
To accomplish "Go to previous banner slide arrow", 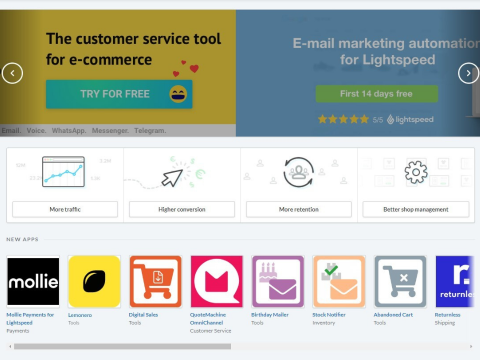I will click(x=12, y=73).
